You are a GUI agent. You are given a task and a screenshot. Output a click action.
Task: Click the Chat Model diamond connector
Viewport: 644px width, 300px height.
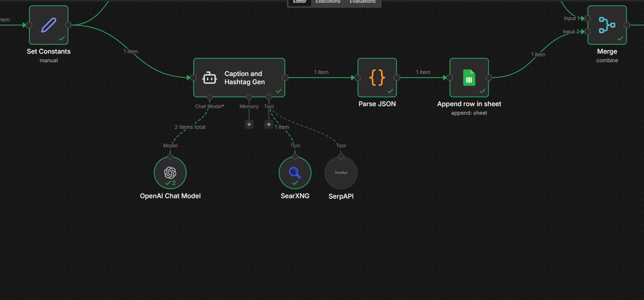(x=210, y=97)
